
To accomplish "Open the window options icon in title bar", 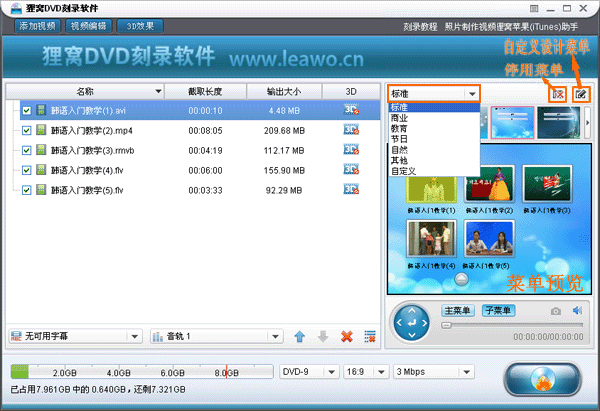I will (x=534, y=8).
